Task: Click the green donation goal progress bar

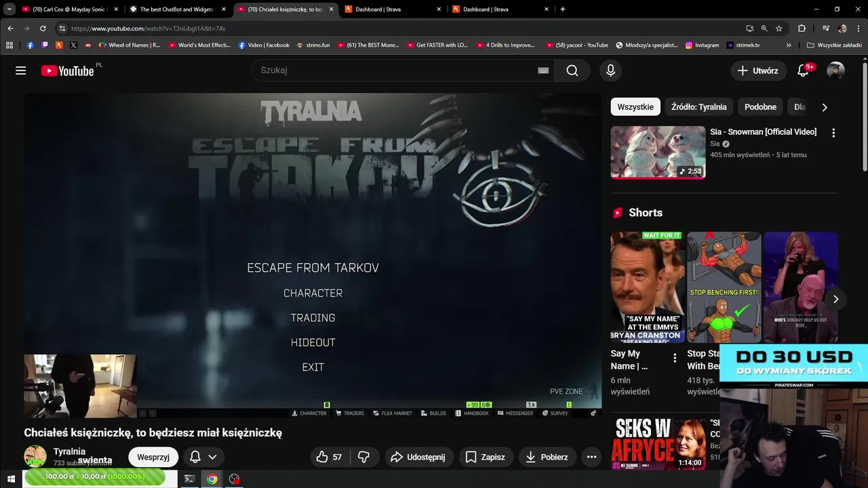Action: (x=95, y=477)
